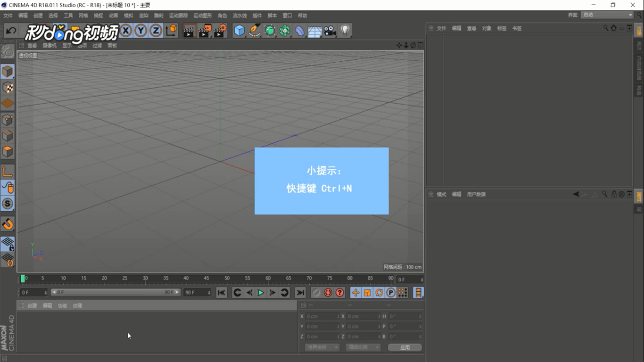Select Texture mode checkered cube icon

(x=8, y=88)
